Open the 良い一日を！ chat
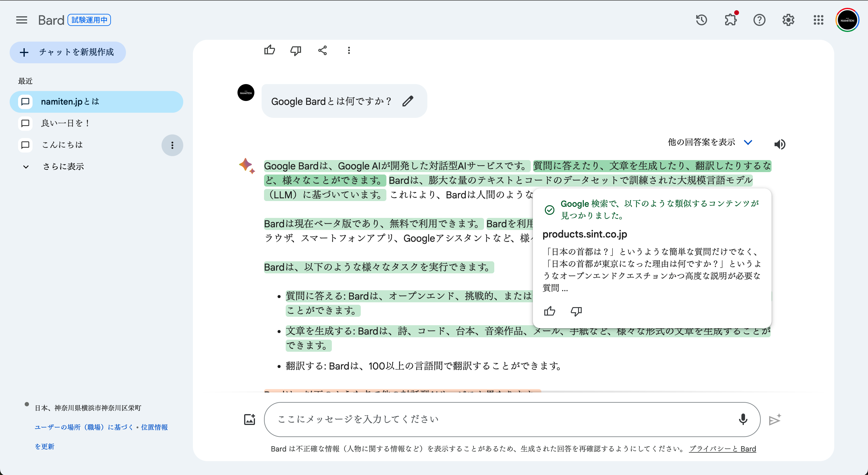This screenshot has height=475, width=868. tap(96, 123)
